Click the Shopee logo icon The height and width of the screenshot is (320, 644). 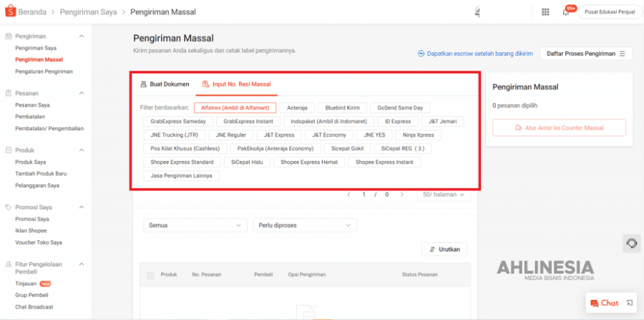coord(10,12)
